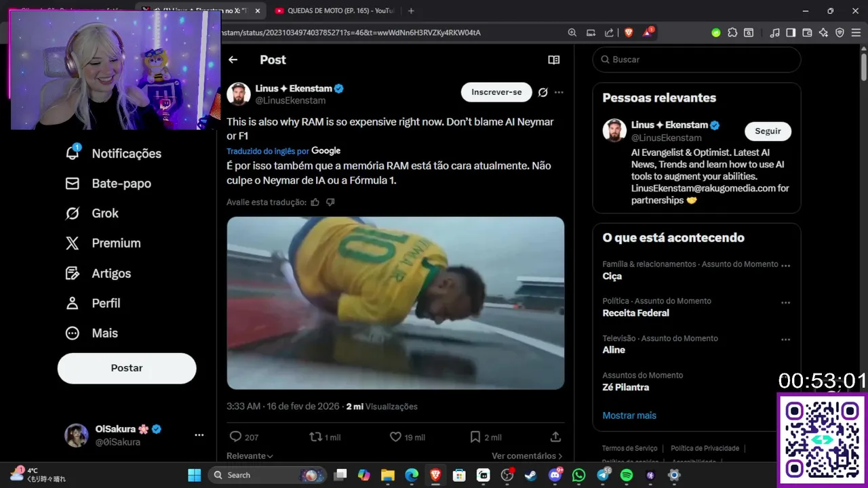Open Perfil in the sidebar

click(x=92, y=303)
